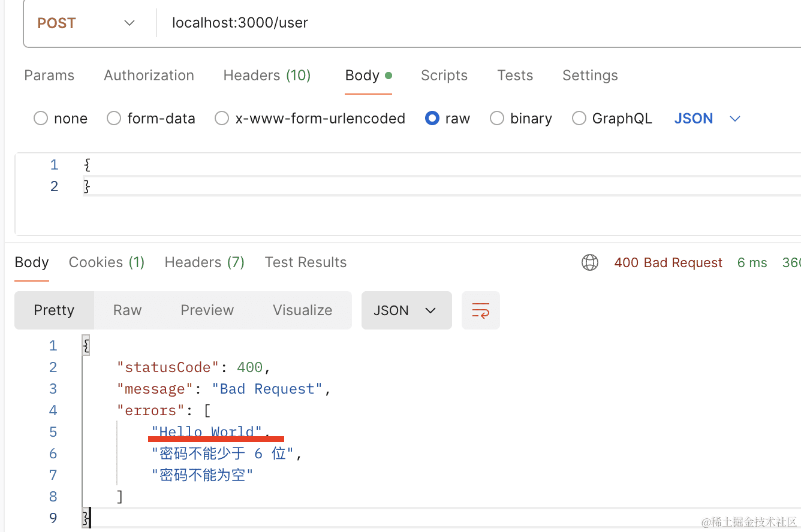Open the Authorization tab
The width and height of the screenshot is (801, 532).
point(149,75)
